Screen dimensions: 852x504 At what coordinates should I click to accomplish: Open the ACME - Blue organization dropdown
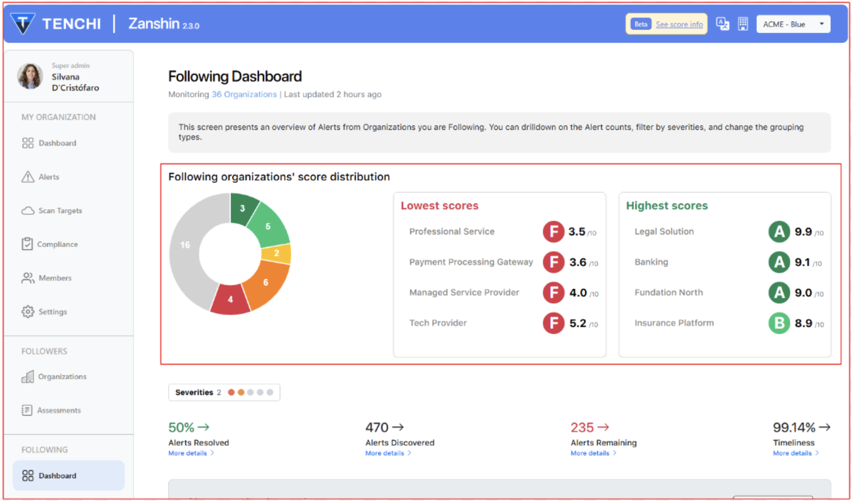(x=793, y=24)
